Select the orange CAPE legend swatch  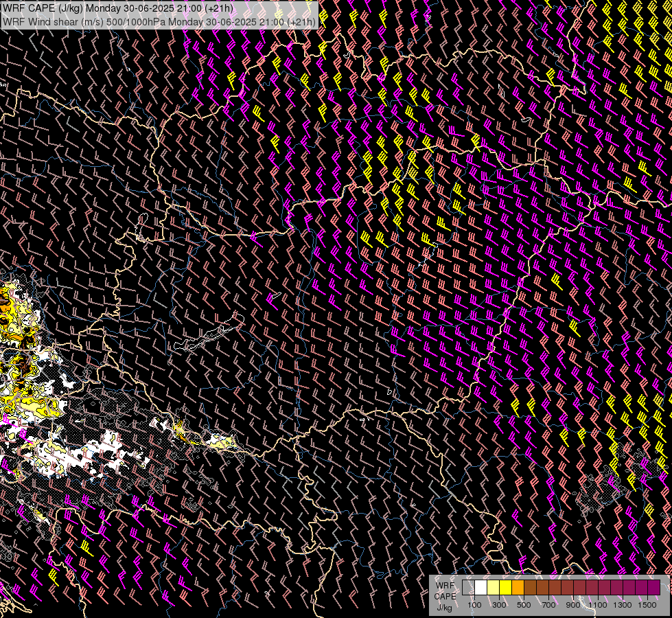point(518,587)
